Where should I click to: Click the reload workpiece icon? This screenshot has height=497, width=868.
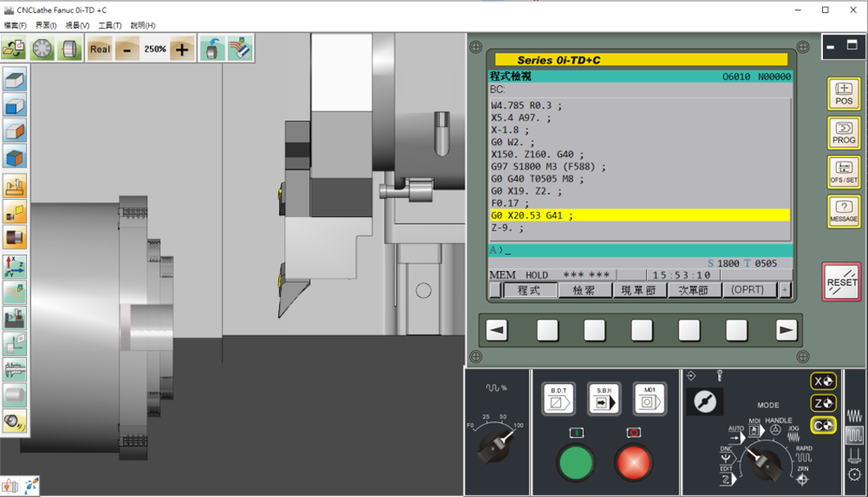[x=212, y=48]
